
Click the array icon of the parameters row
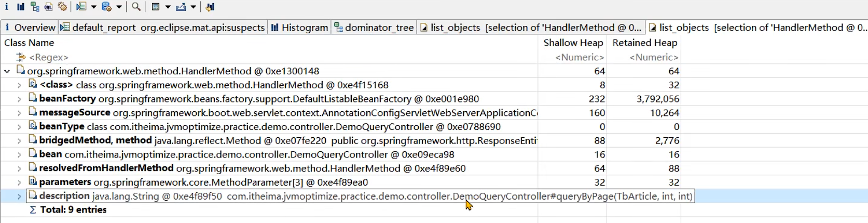tap(33, 181)
